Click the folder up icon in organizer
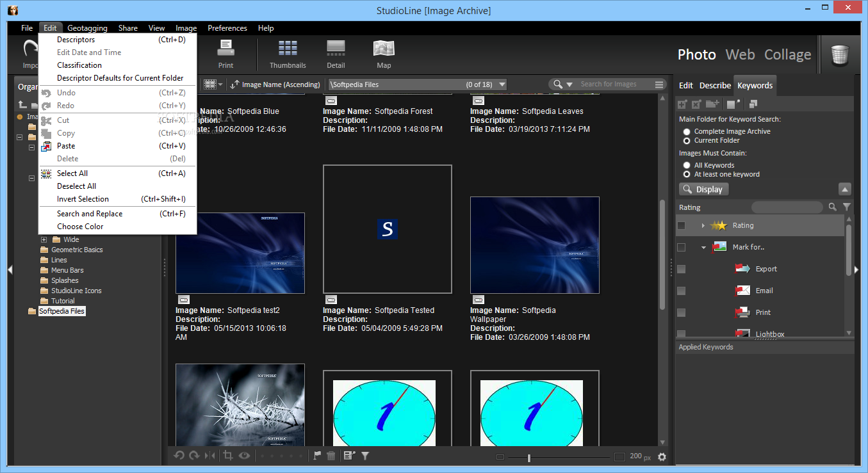The height and width of the screenshot is (473, 868). (x=22, y=104)
